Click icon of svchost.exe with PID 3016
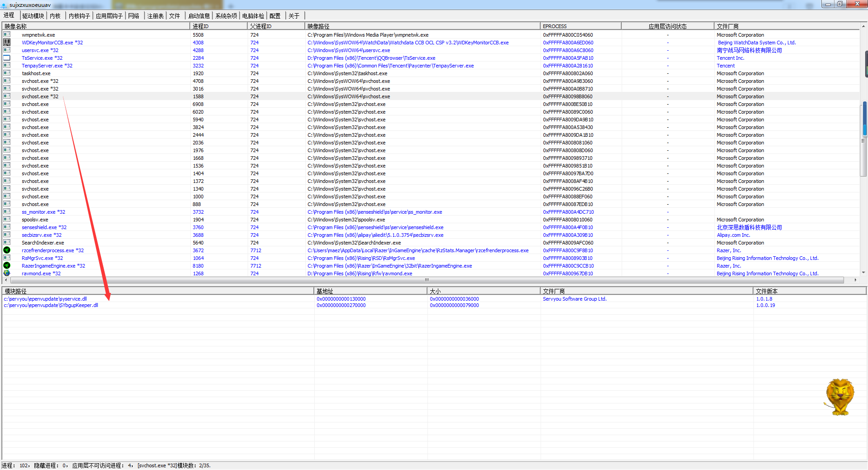This screenshot has width=868, height=470. (7, 88)
